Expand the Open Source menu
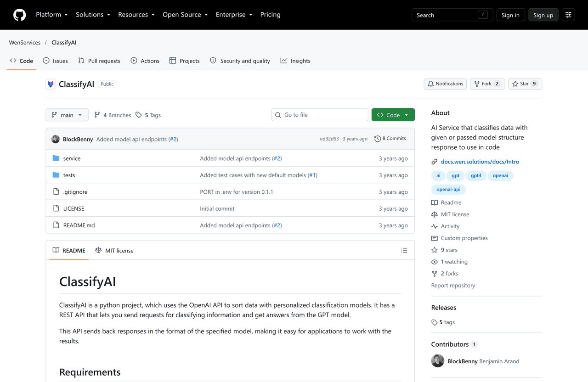This screenshot has height=382, width=588. (185, 15)
